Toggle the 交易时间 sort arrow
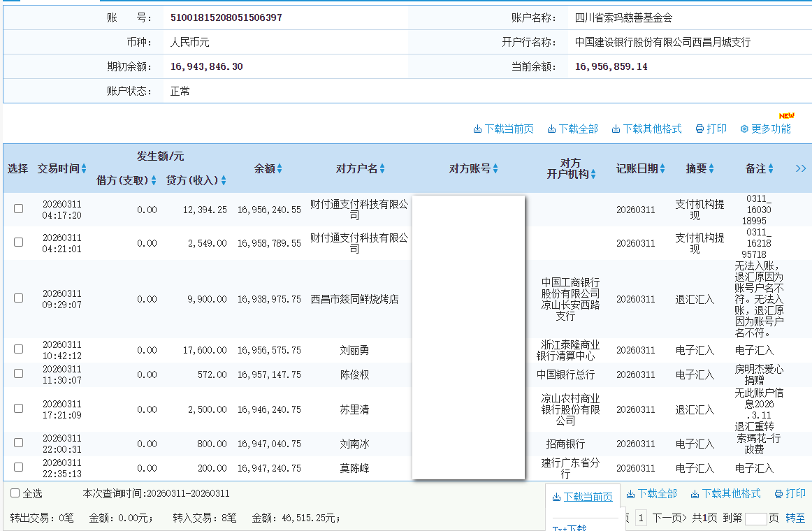Viewport: 812px width, 531px height. tap(85, 168)
